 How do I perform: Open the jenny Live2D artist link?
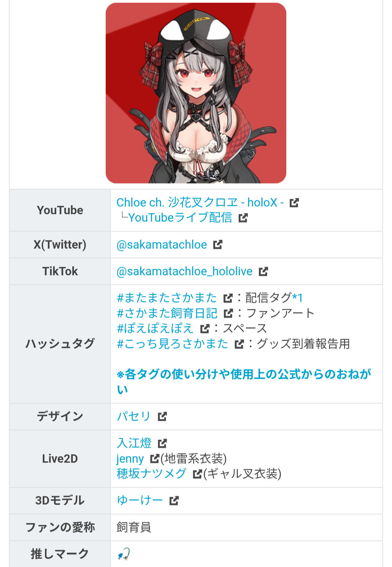(130, 459)
